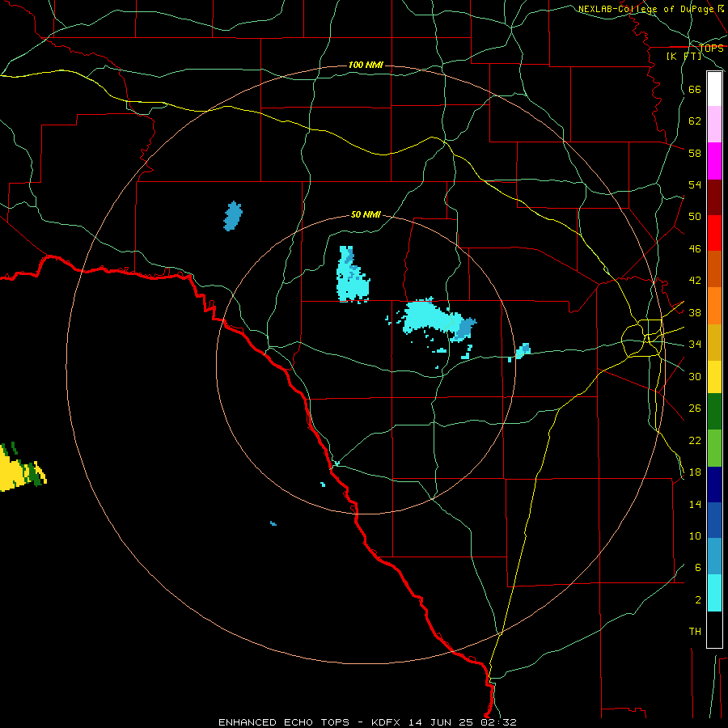Screen dimensions: 728x728
Task: Click the "2" legend value
Action: coord(698,600)
